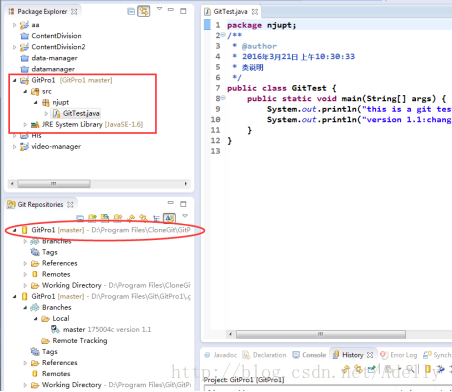
Task: Toggle hierarchical branch layout in Git Repositories
Action: (156, 218)
